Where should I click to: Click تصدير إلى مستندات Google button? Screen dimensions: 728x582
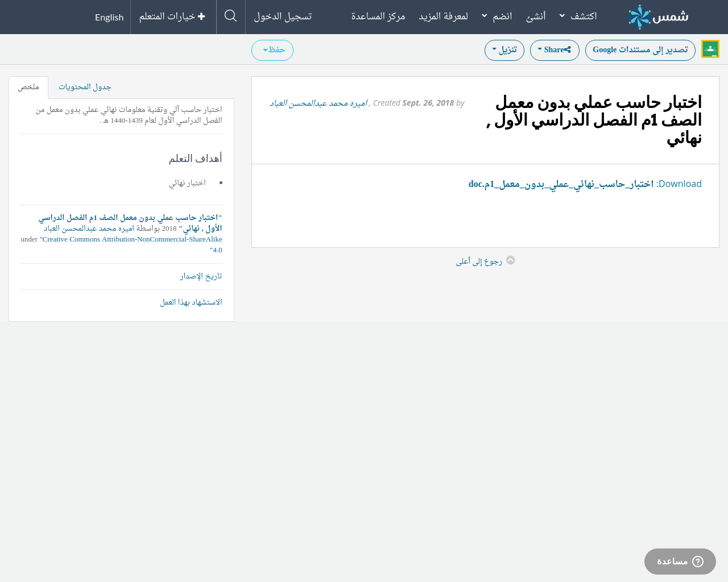pos(640,50)
